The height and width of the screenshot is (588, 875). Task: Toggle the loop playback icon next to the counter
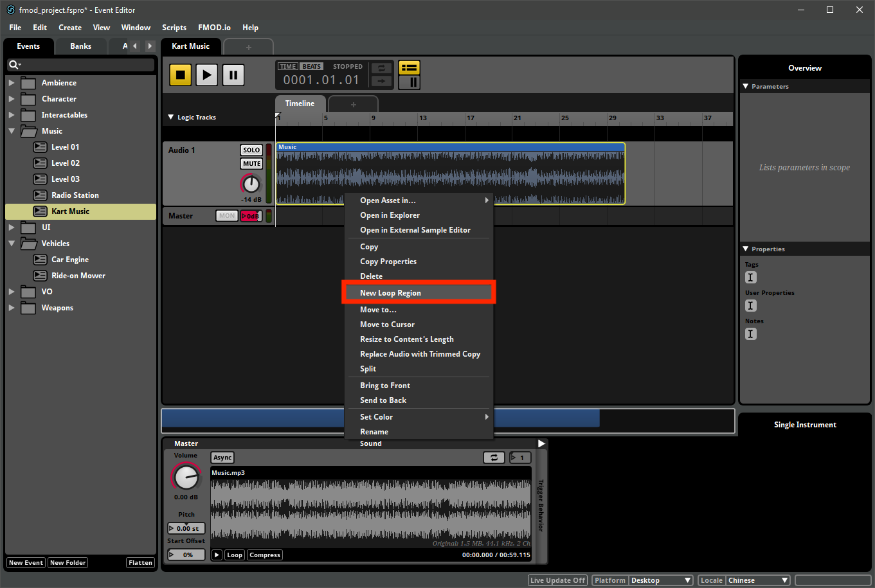(381, 68)
